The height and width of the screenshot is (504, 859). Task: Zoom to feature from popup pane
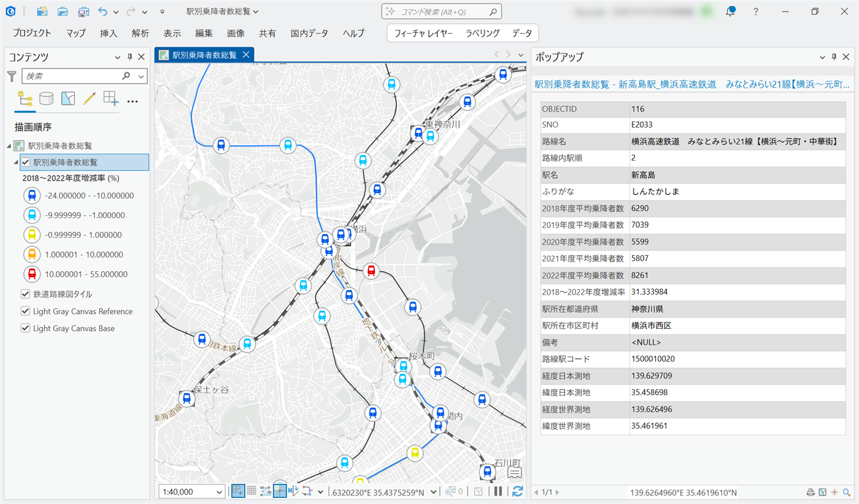(x=847, y=492)
